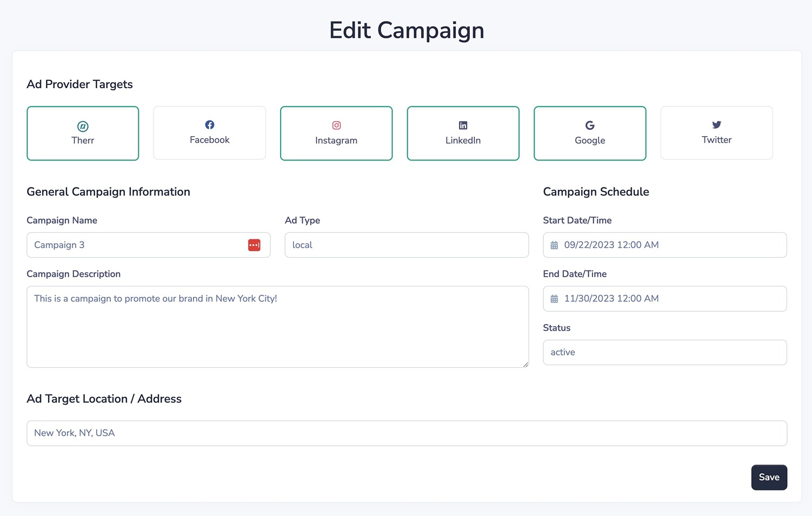Open the Ad Type dropdown
Screen dimensions: 812x516
[x=406, y=245]
